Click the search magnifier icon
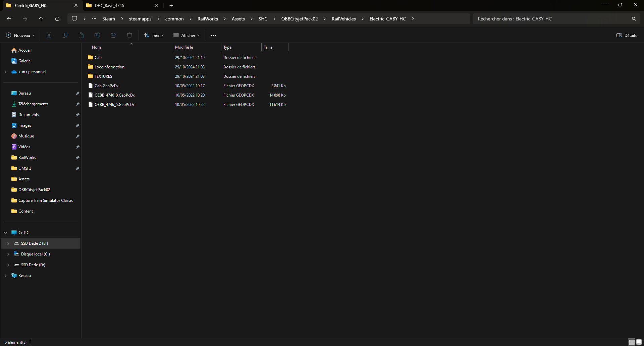Screen dimensions: 644x346 point(634,19)
